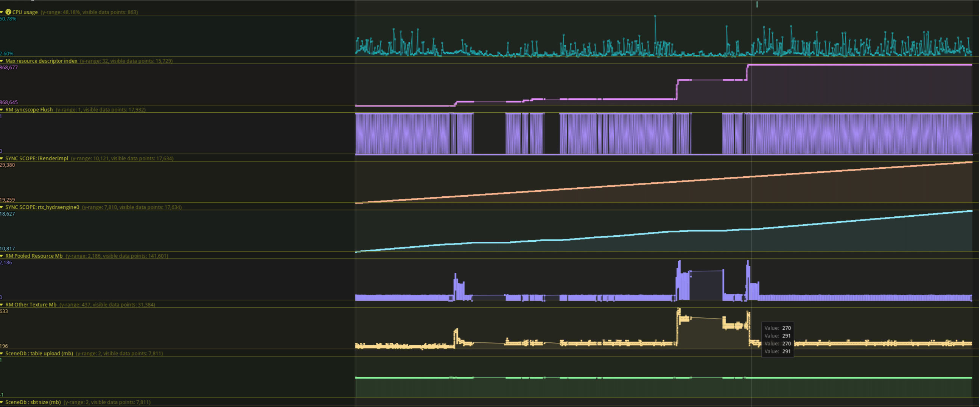The height and width of the screenshot is (407, 980).
Task: Select the RM syncscope Flush label
Action: coord(29,110)
